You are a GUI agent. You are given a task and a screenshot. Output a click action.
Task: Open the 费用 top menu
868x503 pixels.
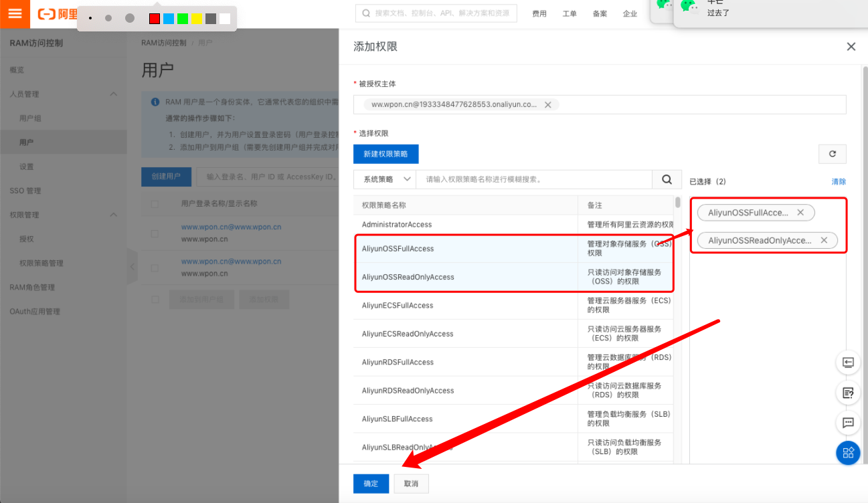tap(539, 13)
